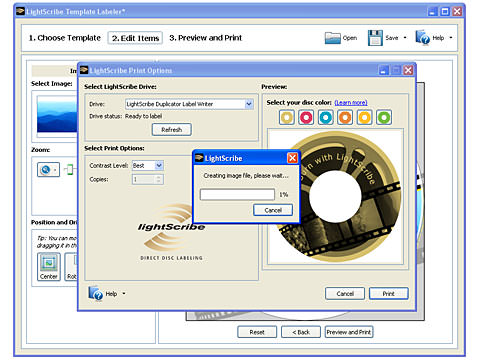Open Help dropdown arrow in Print Options

tap(124, 294)
